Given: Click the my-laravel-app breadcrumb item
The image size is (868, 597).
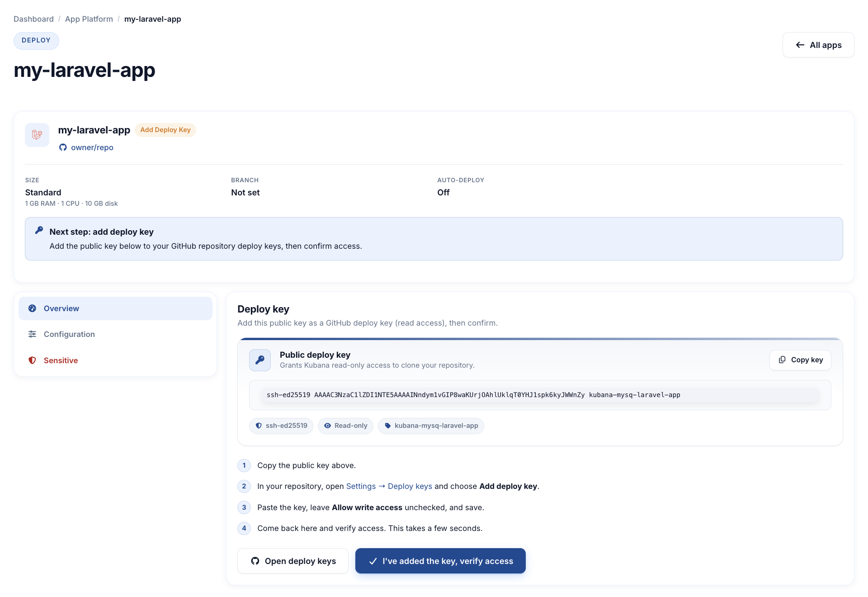Looking at the screenshot, I should click(153, 19).
